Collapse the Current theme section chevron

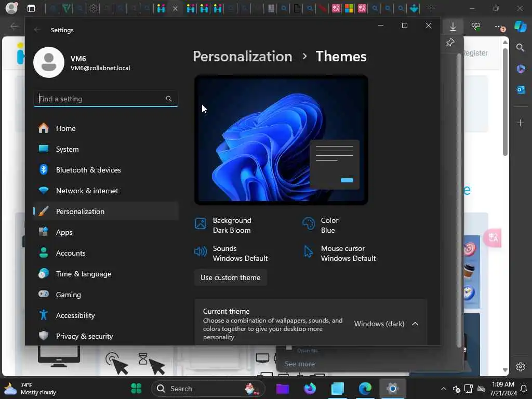click(415, 324)
